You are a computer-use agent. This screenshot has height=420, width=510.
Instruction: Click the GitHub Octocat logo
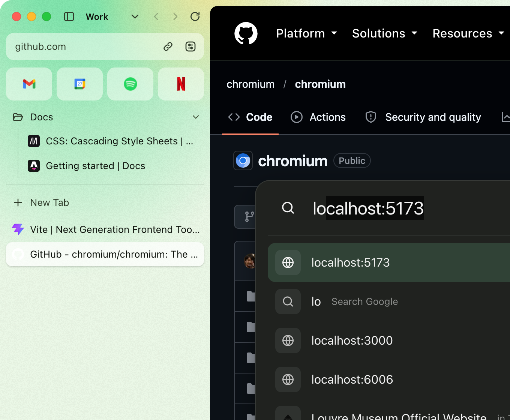click(246, 33)
